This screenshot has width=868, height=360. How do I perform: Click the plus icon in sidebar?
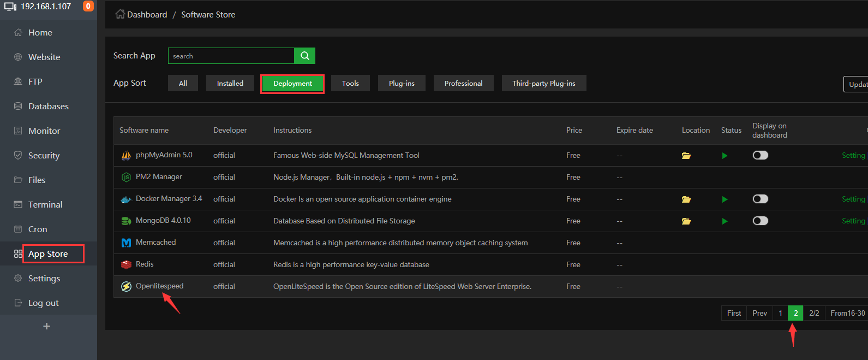[47, 326]
